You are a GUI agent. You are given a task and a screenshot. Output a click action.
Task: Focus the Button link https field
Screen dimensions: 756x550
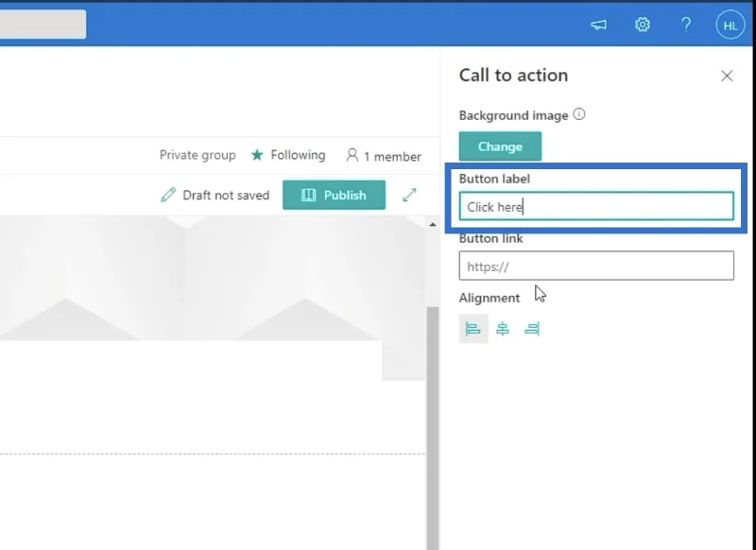(596, 266)
